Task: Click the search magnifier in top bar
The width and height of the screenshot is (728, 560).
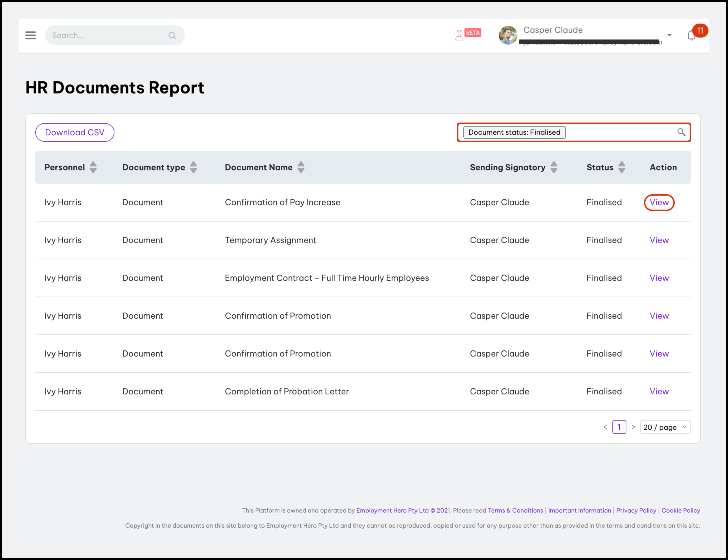Action: [172, 35]
